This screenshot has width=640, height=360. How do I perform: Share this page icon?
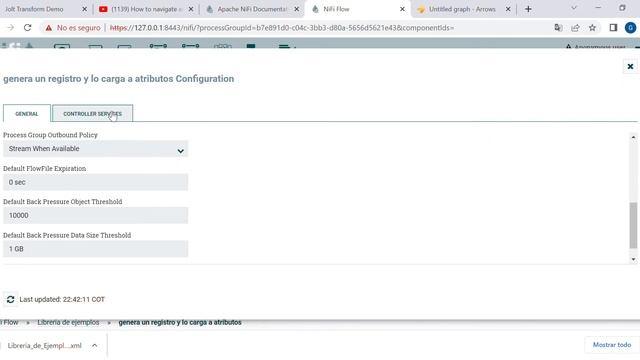click(575, 28)
